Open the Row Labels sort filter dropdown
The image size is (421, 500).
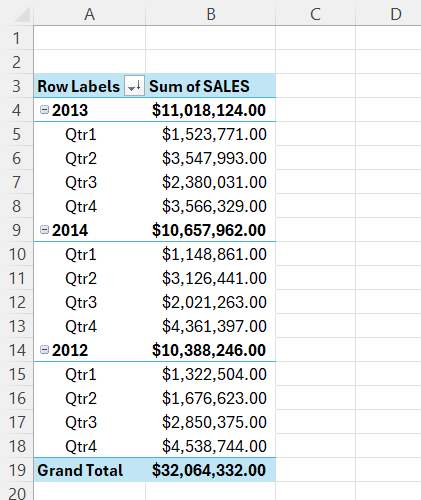[x=134, y=86]
